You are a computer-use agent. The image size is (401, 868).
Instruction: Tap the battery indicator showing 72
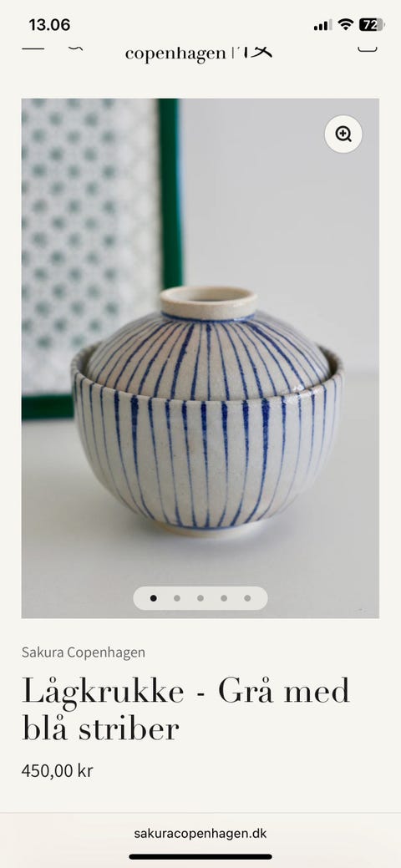pyautogui.click(x=372, y=24)
